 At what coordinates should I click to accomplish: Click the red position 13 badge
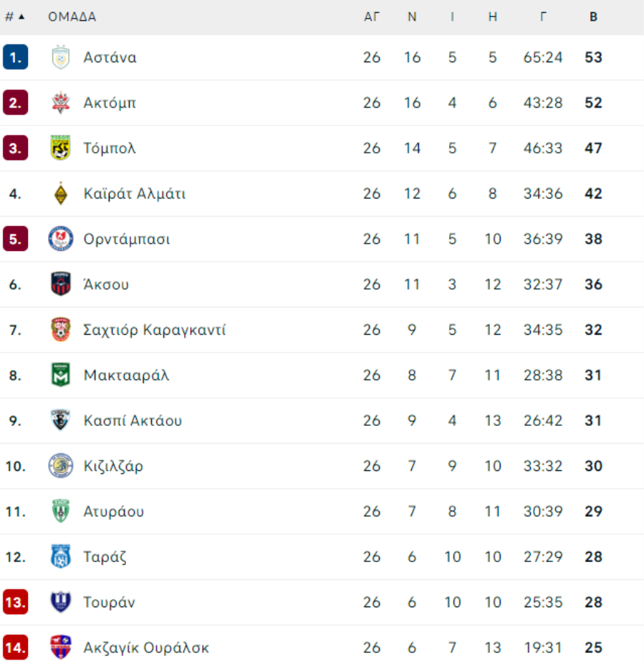[x=15, y=602]
